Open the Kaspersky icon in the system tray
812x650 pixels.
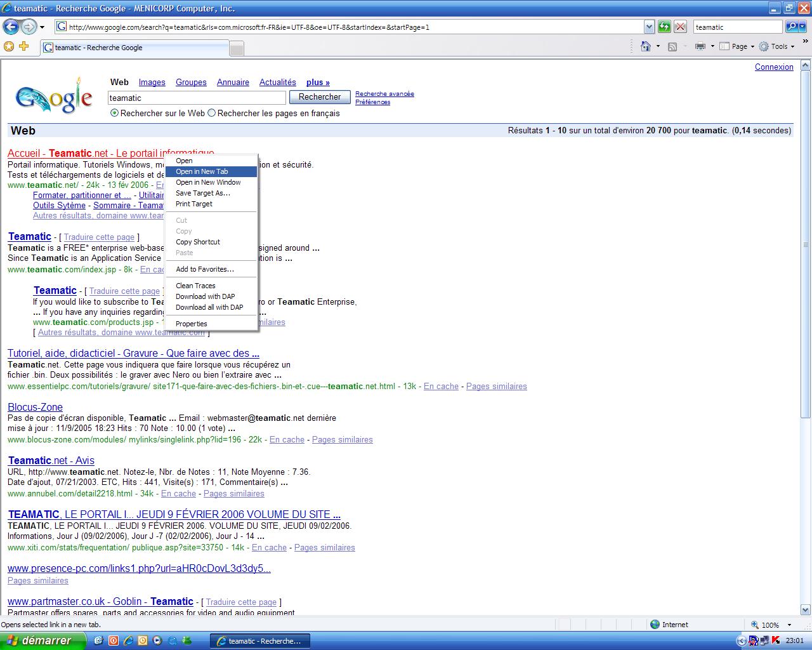point(776,640)
